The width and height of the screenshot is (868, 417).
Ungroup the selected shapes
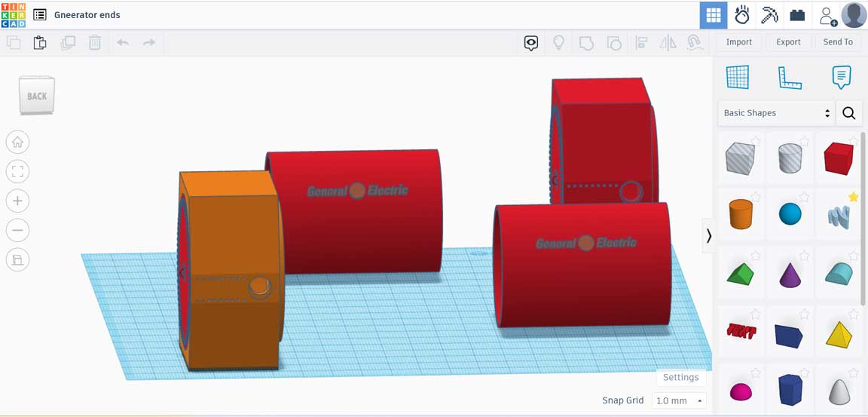point(614,43)
